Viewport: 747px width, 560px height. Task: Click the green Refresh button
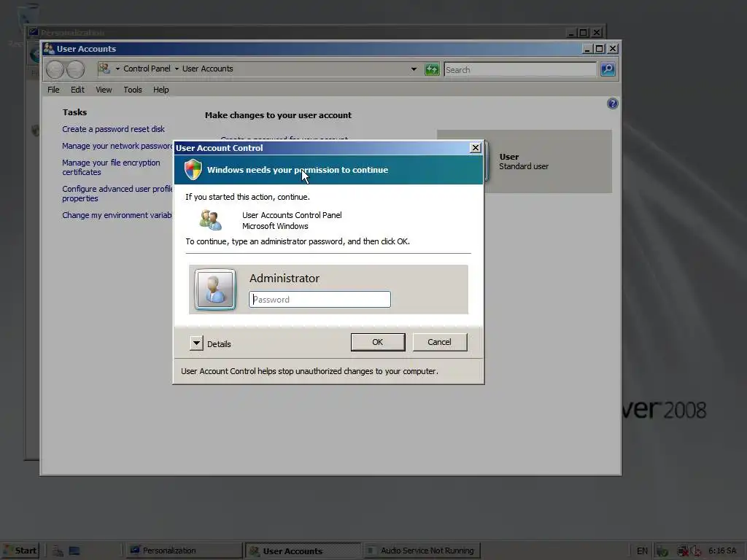(432, 69)
